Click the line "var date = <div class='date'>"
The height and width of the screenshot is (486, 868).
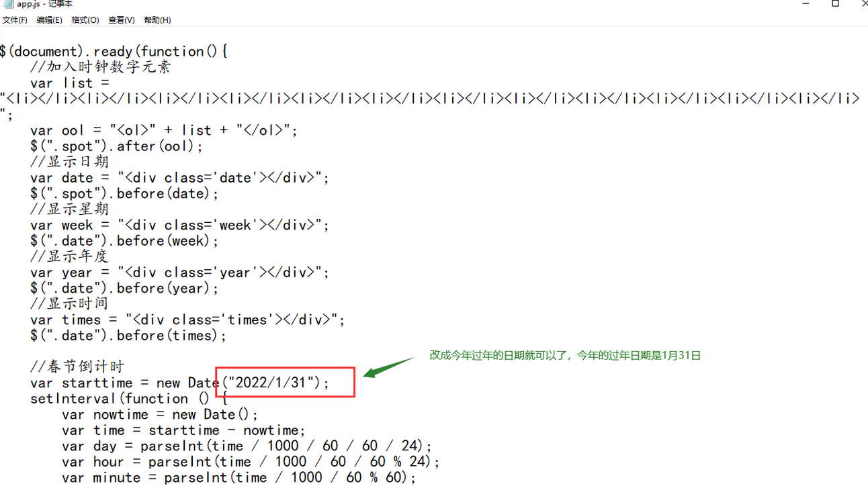180,178
